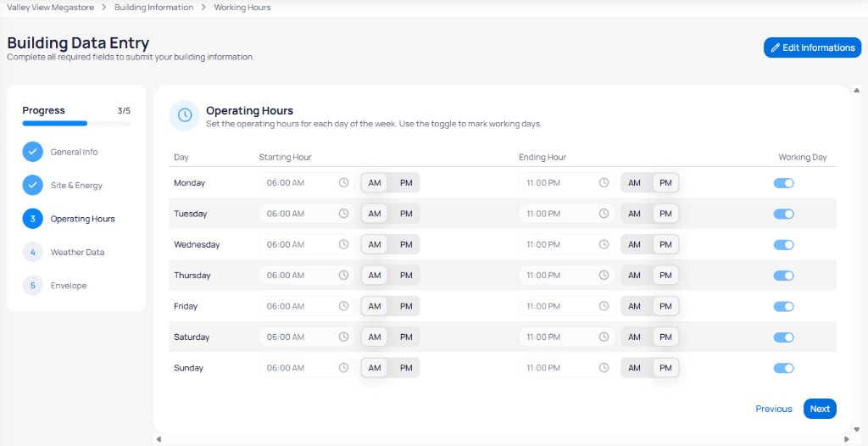Select PM for Monday starting hour
This screenshot has height=446, width=868.
[406, 183]
